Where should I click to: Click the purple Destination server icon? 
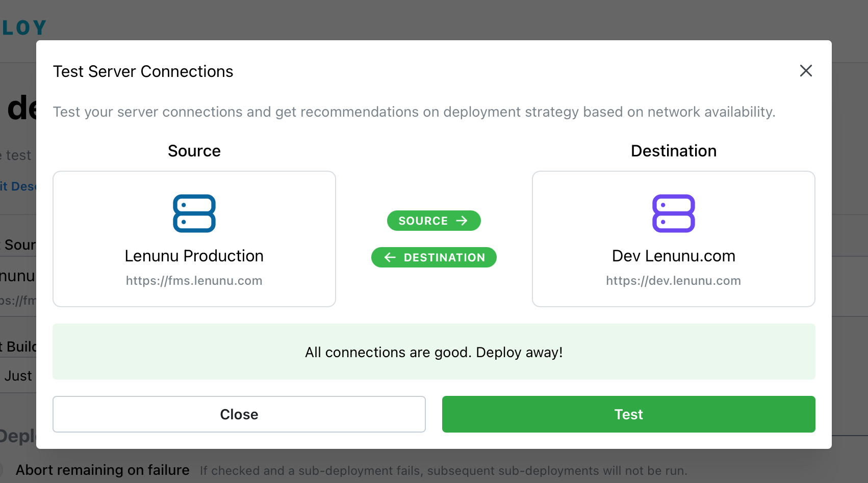[x=674, y=213]
